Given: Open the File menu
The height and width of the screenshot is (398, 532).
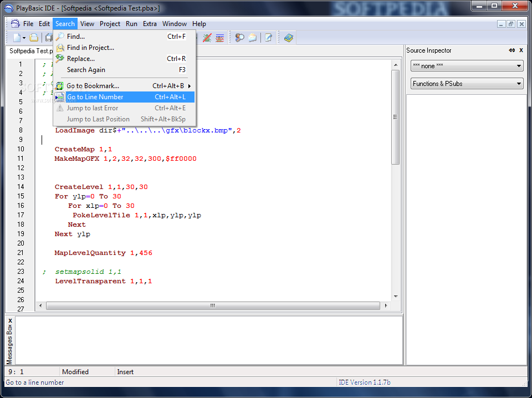Looking at the screenshot, I should [x=28, y=24].
